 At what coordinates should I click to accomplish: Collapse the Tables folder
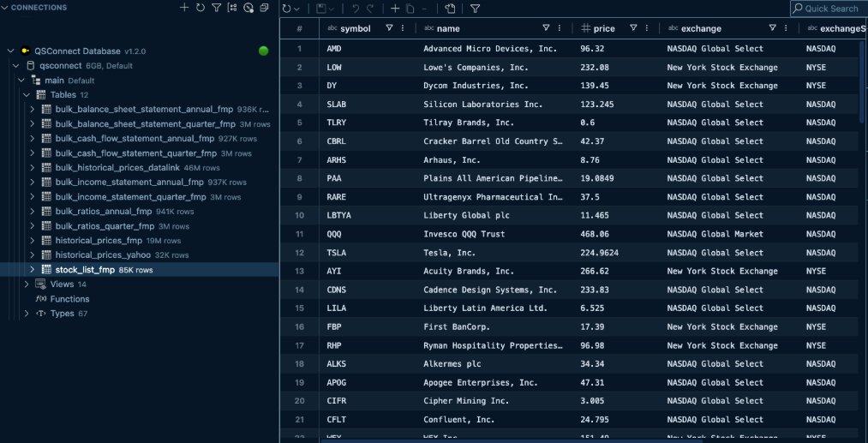click(x=27, y=95)
